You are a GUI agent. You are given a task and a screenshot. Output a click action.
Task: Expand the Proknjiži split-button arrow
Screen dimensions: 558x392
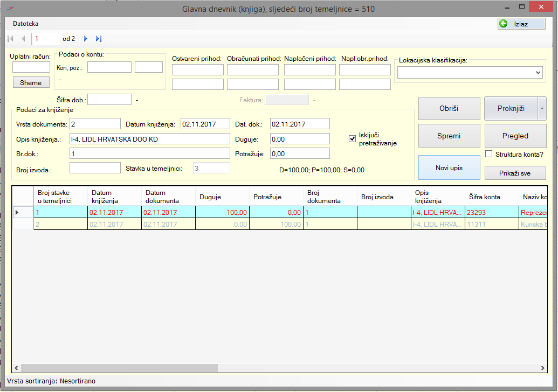click(542, 109)
